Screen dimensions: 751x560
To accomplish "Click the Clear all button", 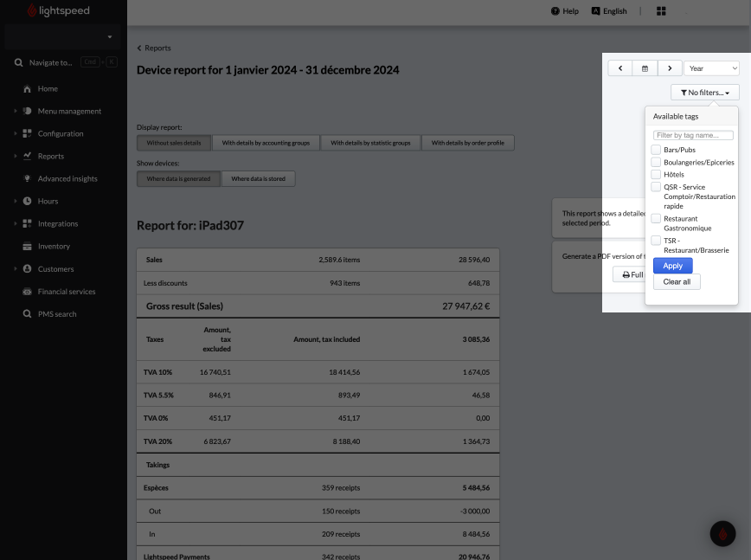I will 677,281.
